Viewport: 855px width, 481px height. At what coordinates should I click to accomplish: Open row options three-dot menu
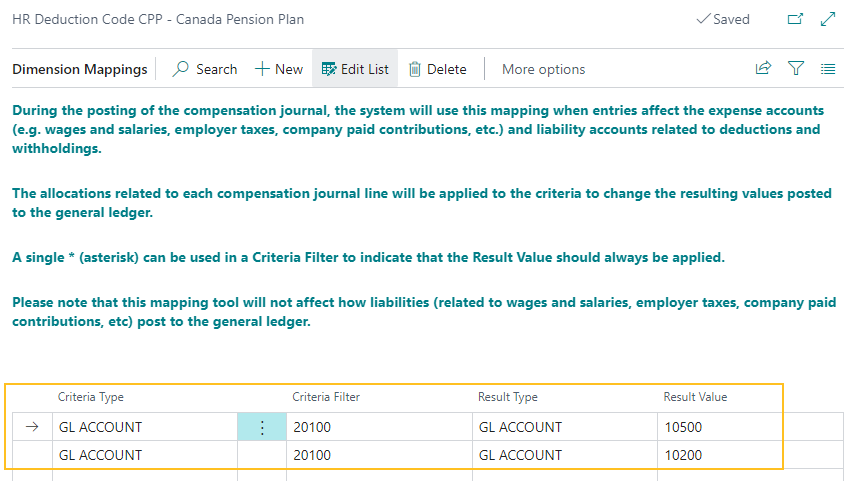261,427
